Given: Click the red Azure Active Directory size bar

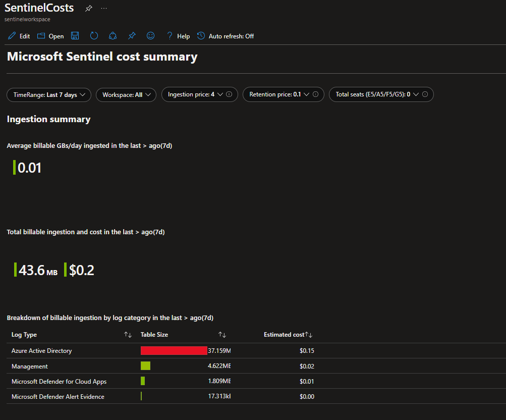Looking at the screenshot, I should (x=174, y=351).
